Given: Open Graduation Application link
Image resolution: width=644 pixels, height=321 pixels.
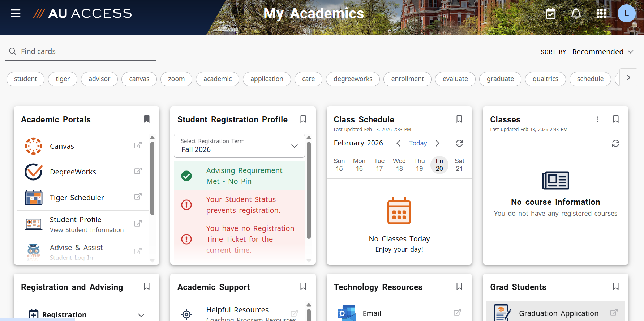Looking at the screenshot, I should 559,313.
